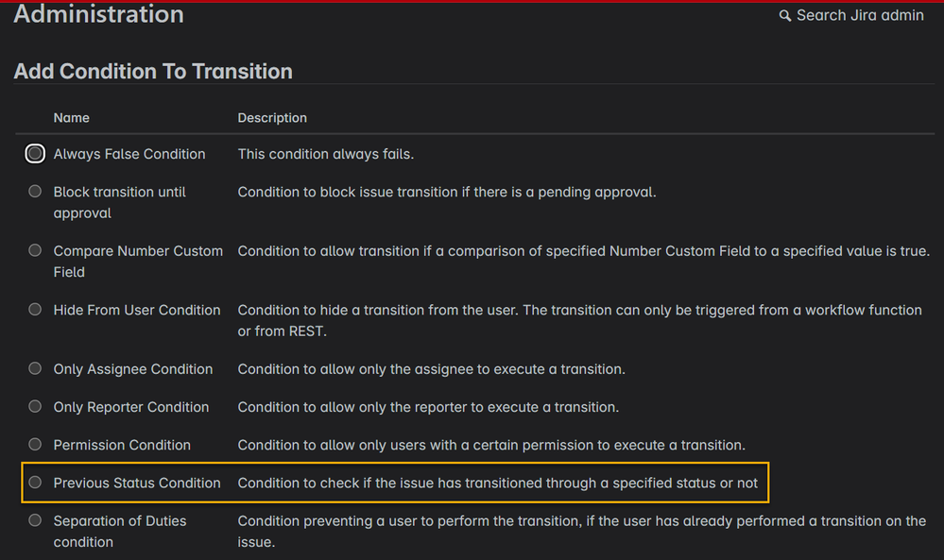Click the Hide From User Condition label
The height and width of the screenshot is (560, 944).
[x=137, y=311]
